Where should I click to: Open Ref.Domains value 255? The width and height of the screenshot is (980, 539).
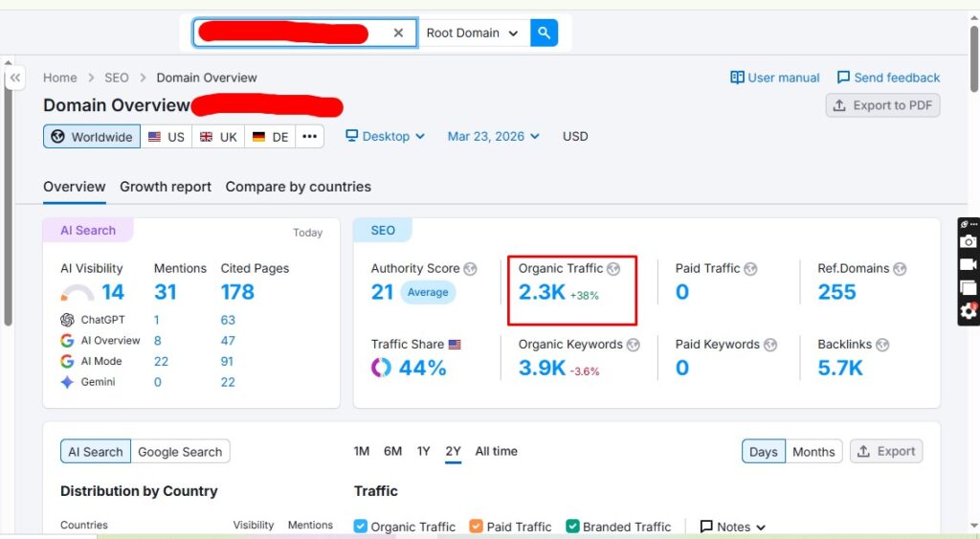point(836,292)
